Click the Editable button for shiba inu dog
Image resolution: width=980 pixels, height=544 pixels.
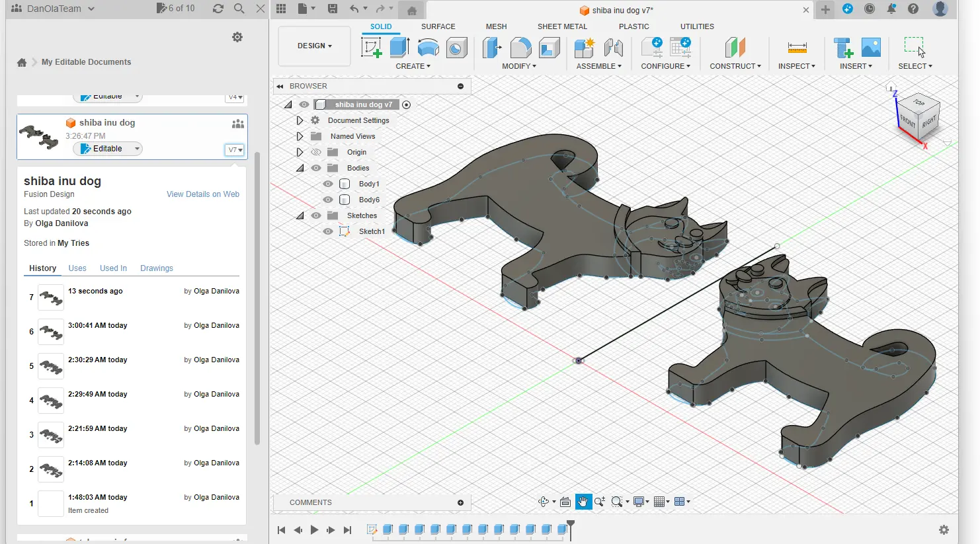click(x=107, y=149)
